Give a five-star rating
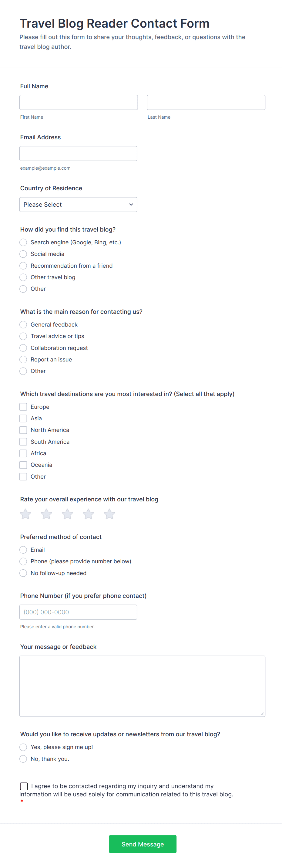 tap(109, 514)
